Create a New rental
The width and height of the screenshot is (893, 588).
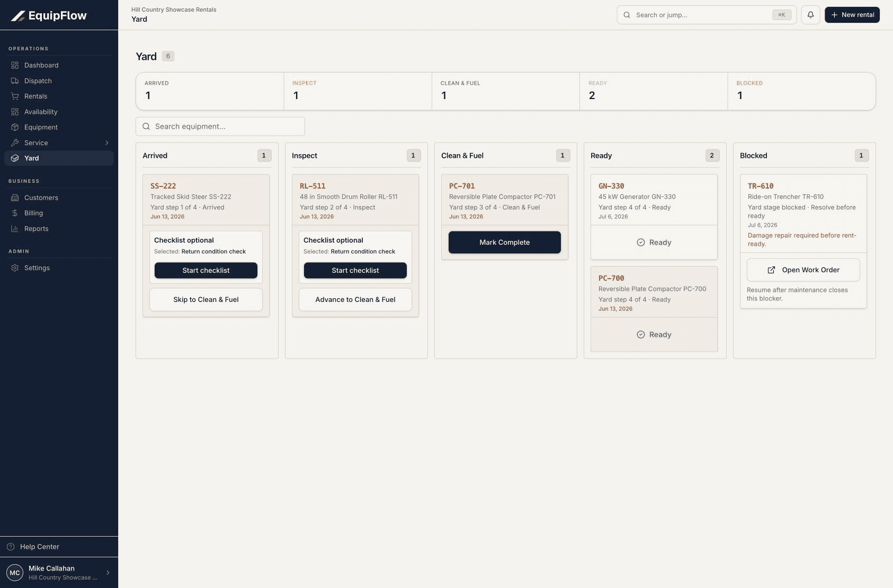point(852,15)
